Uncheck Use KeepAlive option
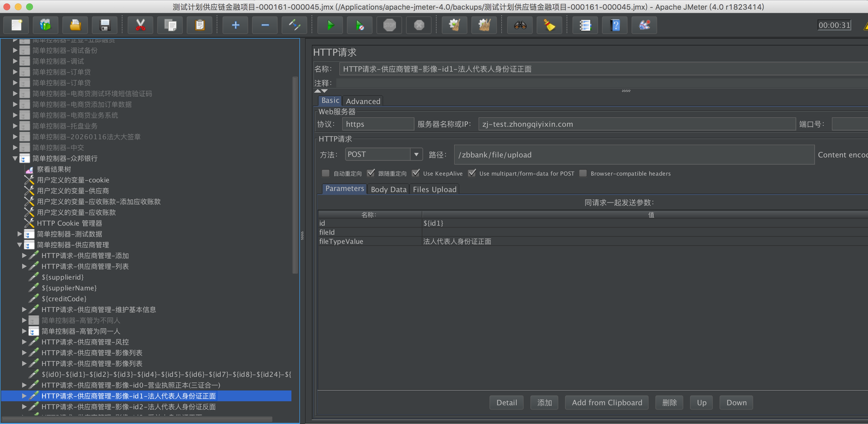Viewport: 868px width, 424px height. 416,173
